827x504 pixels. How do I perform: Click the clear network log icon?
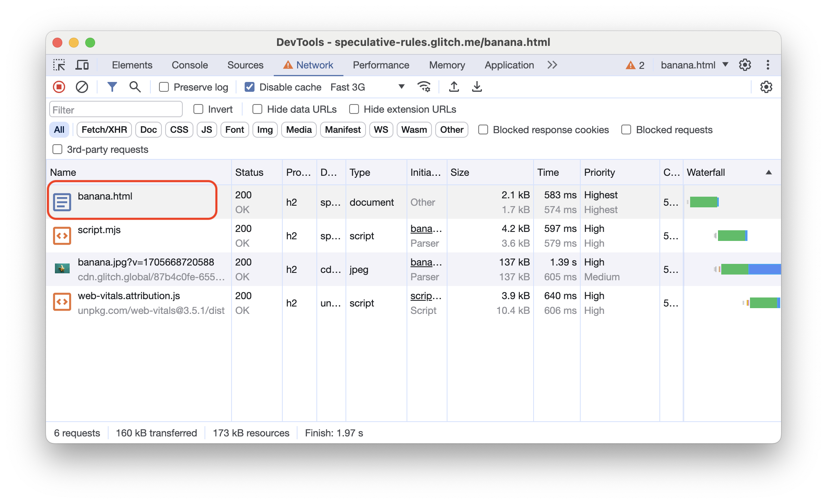coord(82,87)
